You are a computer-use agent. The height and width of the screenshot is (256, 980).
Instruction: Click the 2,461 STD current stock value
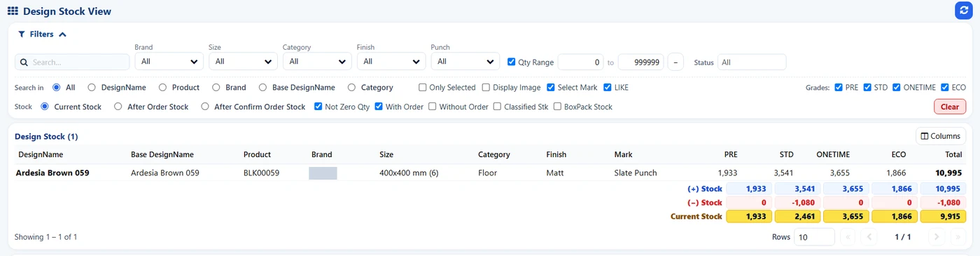[797, 217]
